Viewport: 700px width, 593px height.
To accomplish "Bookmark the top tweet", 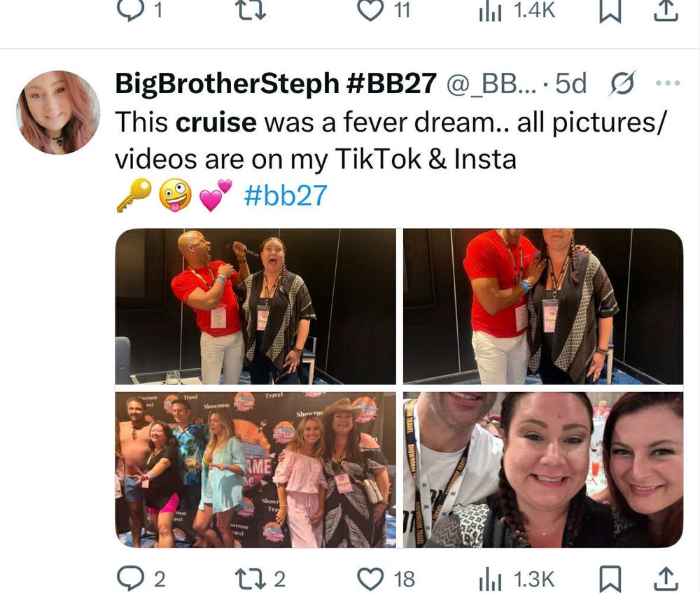I will tap(610, 11).
